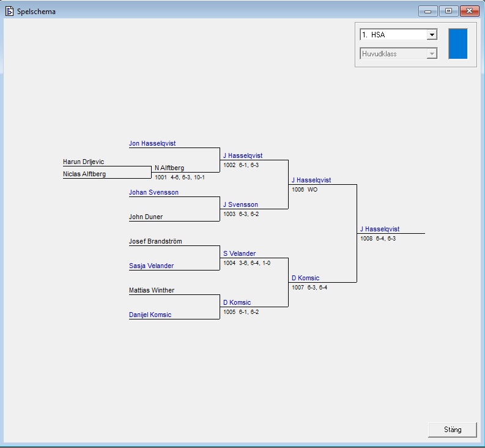Close the window with the red X
Image resolution: width=485 pixels, height=448 pixels.
tap(469, 11)
